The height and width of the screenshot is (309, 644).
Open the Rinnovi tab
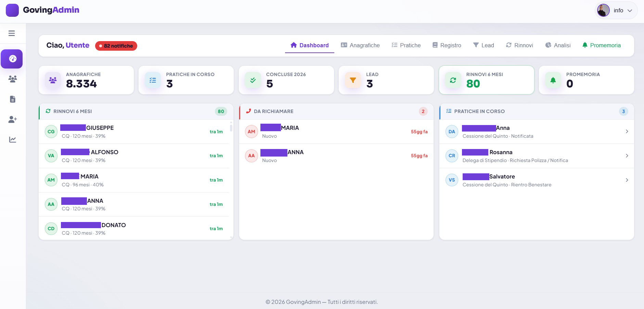pos(519,45)
